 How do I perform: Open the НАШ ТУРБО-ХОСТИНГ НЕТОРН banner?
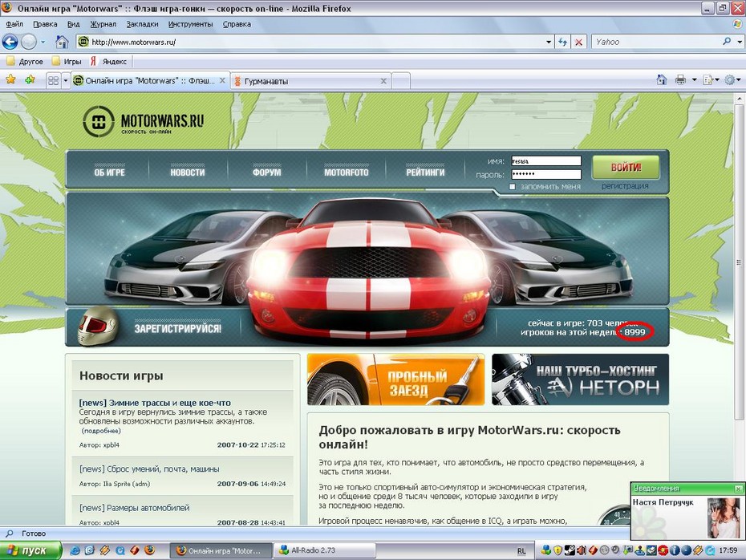[581, 379]
